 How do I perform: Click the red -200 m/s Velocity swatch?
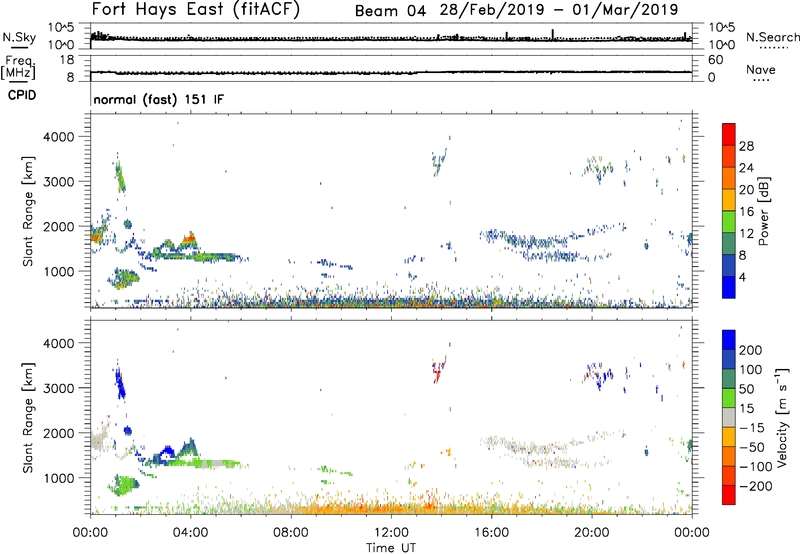click(x=729, y=495)
